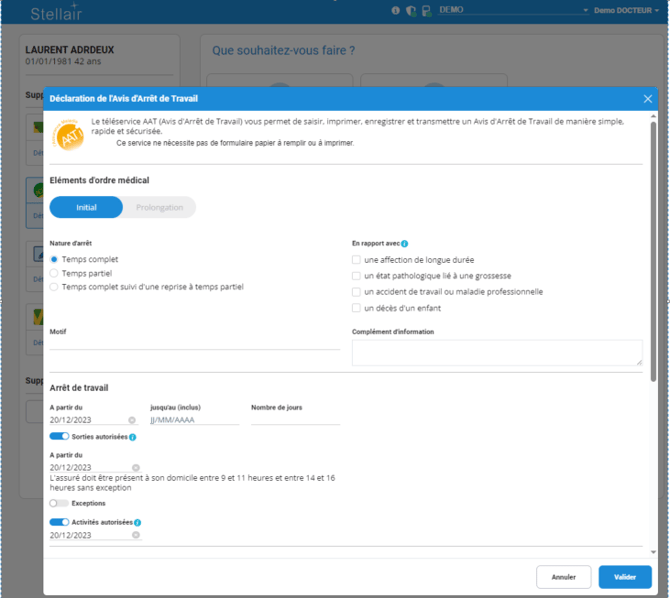This screenshot has width=670, height=598.
Task: Click info icon next to Activités autorisées
Action: [138, 522]
